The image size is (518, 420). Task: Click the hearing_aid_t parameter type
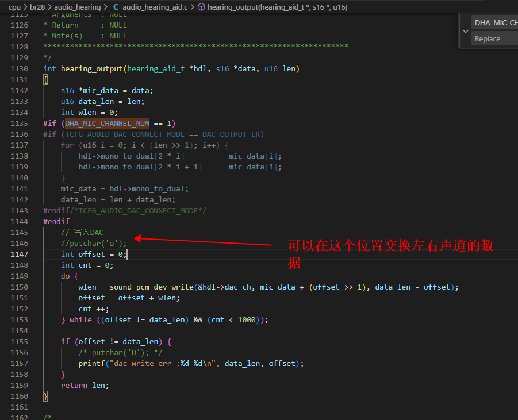[156, 69]
